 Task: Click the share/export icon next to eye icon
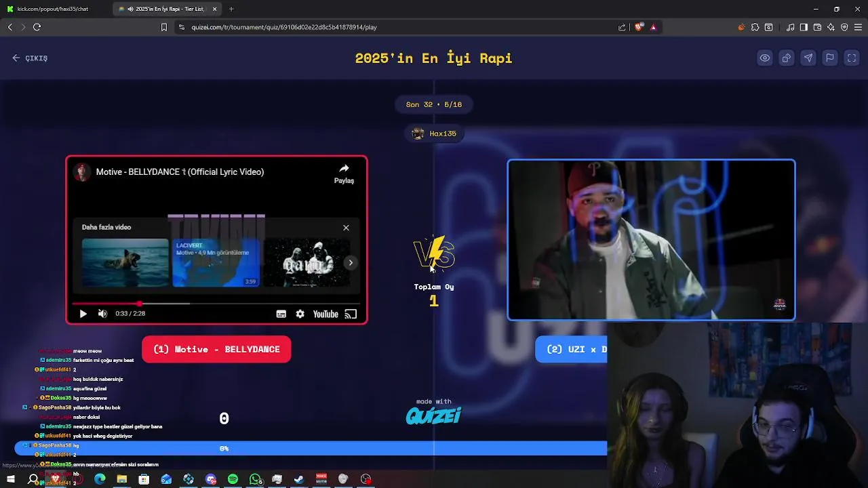787,58
